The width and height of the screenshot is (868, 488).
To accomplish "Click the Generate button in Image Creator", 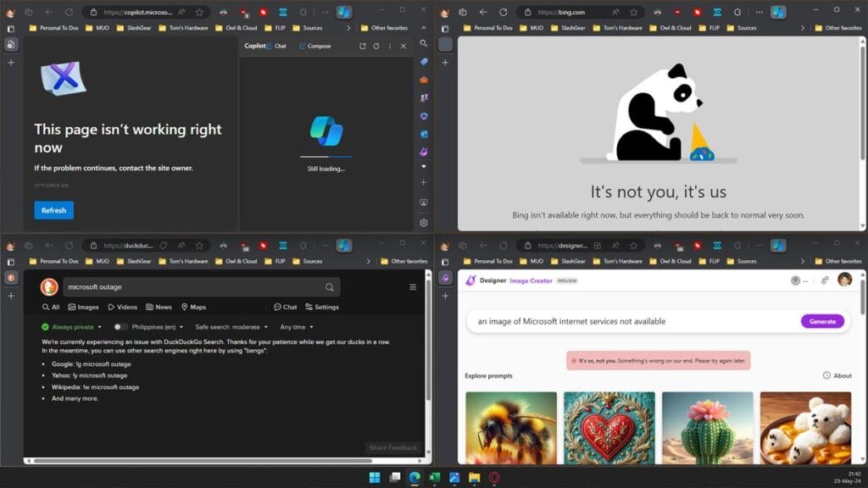I will [822, 322].
